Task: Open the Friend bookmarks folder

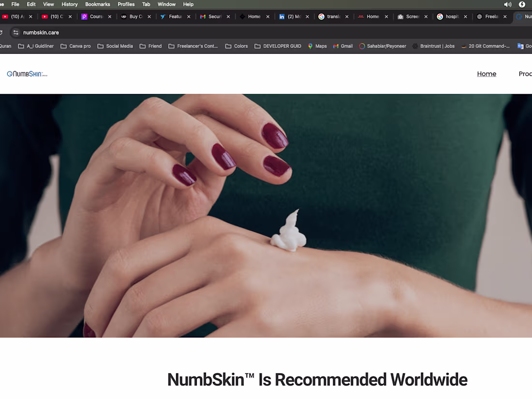Action: pyautogui.click(x=150, y=46)
